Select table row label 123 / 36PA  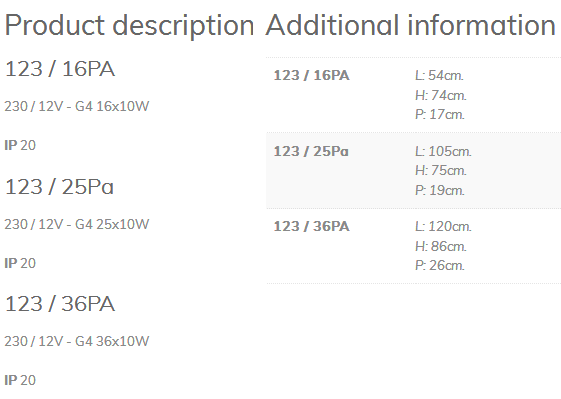[x=311, y=227]
